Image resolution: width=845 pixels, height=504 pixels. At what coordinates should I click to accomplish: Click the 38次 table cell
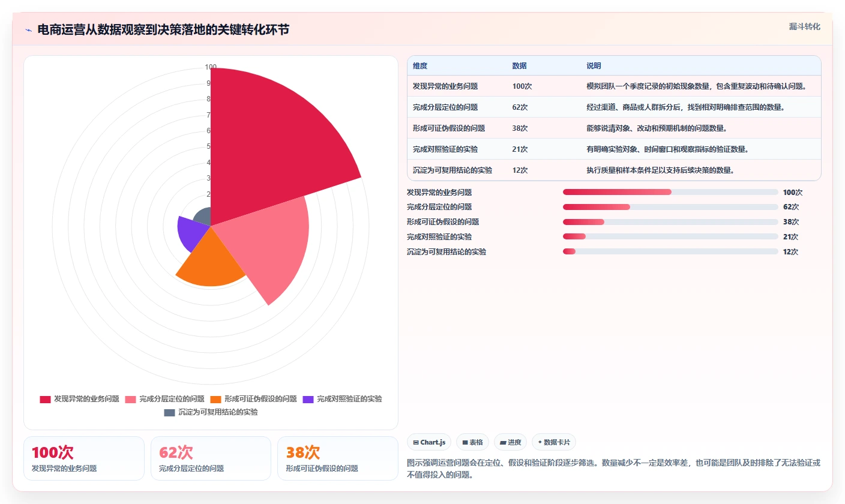point(520,128)
